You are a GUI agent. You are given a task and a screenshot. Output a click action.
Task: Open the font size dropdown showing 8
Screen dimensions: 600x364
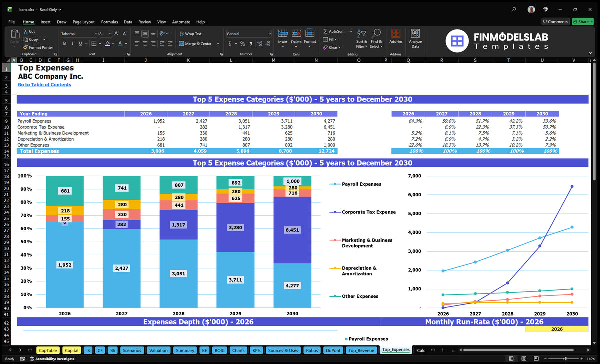[110, 34]
